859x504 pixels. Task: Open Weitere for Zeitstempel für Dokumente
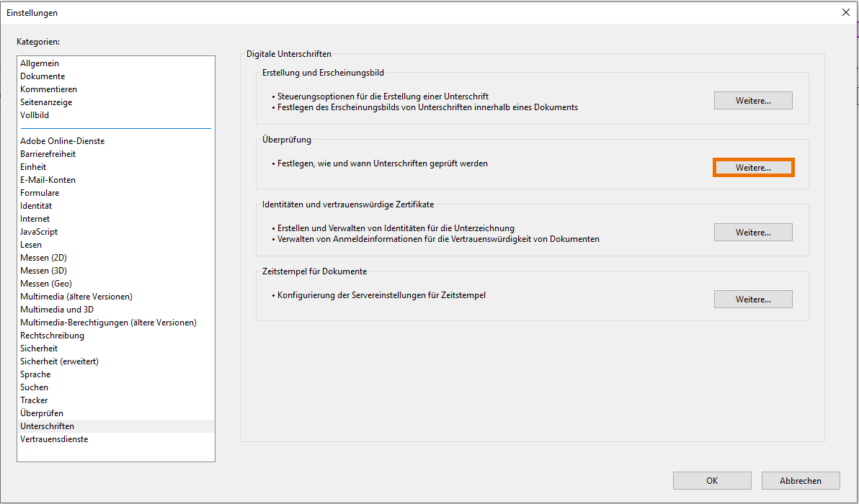(x=753, y=299)
